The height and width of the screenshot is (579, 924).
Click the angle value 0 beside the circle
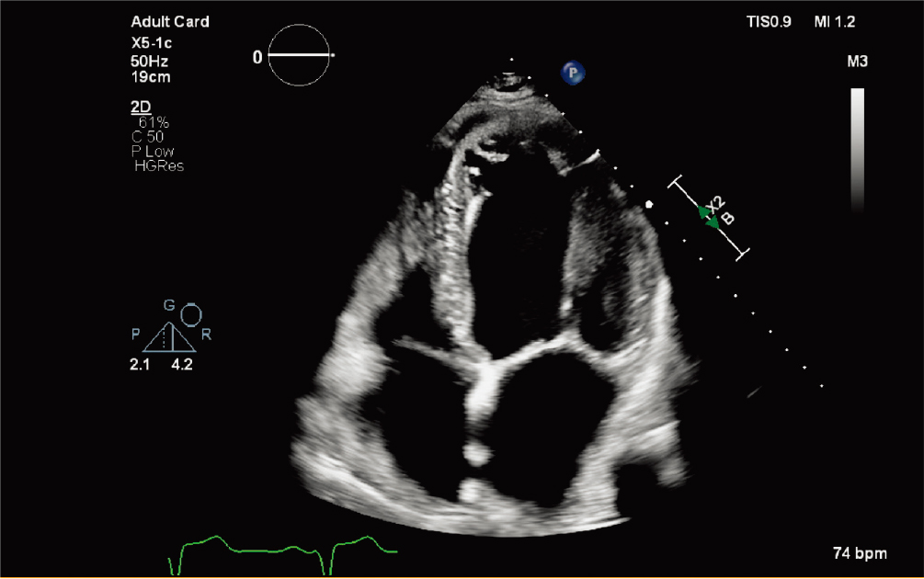(x=257, y=57)
